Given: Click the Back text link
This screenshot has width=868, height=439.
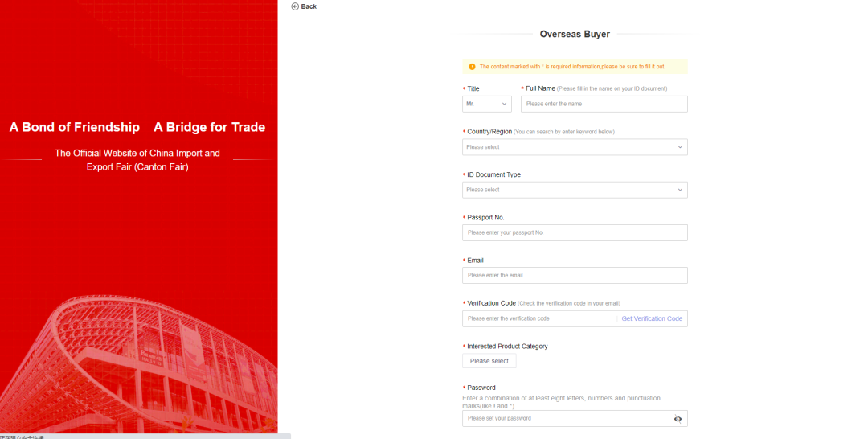Looking at the screenshot, I should click(309, 6).
